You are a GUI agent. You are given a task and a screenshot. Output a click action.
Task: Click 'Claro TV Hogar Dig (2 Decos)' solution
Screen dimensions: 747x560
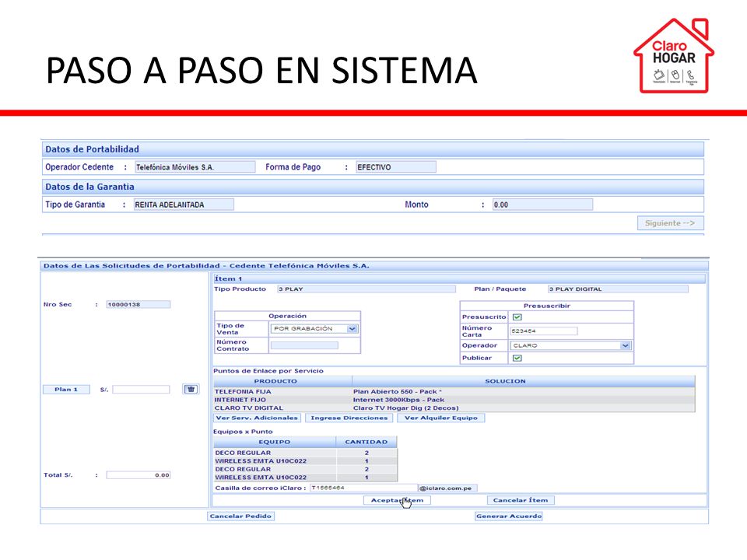[x=406, y=408]
